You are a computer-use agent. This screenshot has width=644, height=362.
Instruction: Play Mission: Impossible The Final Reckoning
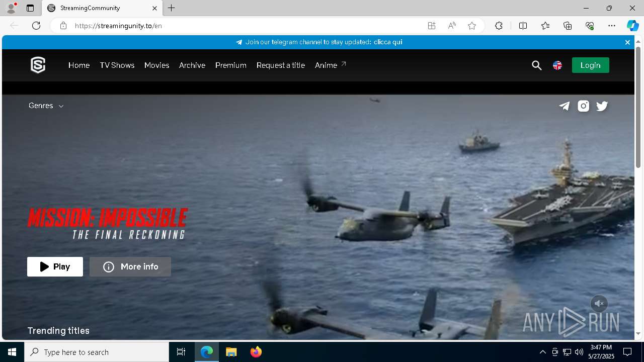55,266
